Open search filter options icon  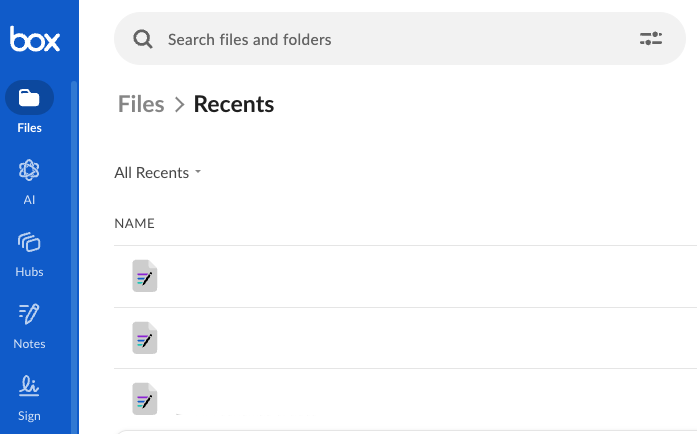651,39
